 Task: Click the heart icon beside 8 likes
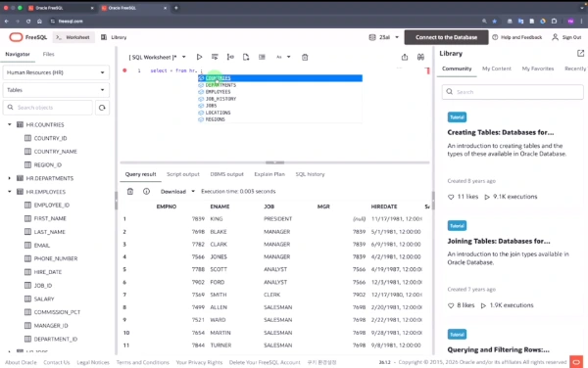tap(451, 305)
